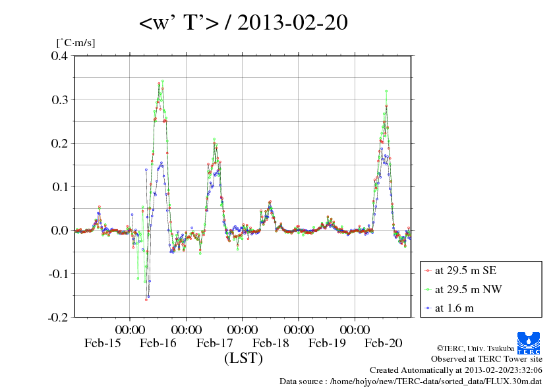Click the green peak point on Feb-20
The image size is (555, 392).
click(x=386, y=92)
